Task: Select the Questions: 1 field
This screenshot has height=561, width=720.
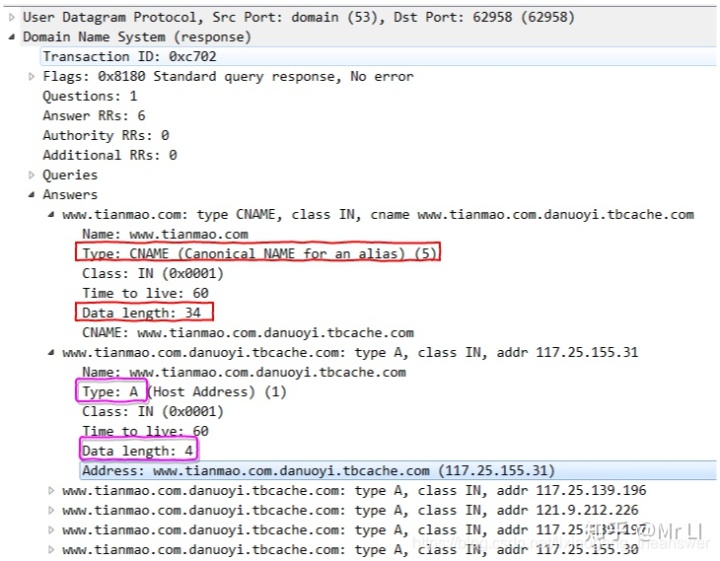Action: coord(90,96)
